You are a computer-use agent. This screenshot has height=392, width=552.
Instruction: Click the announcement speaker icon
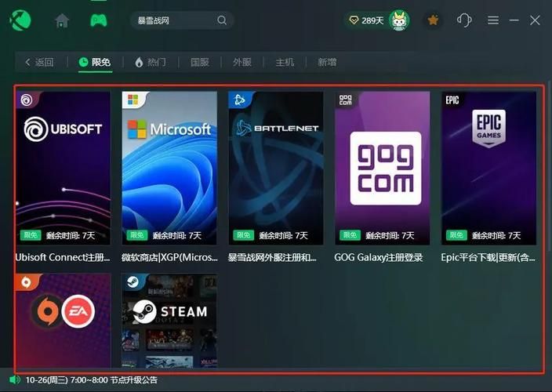point(14,379)
